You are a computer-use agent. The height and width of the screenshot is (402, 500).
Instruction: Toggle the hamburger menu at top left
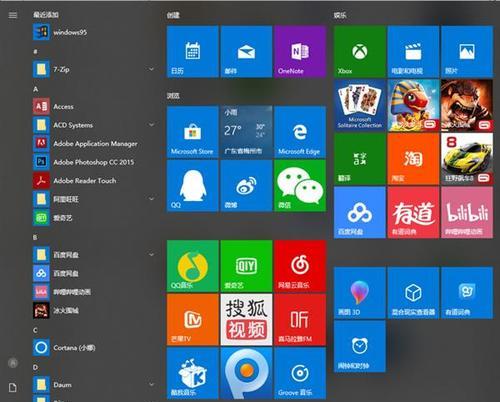13,15
